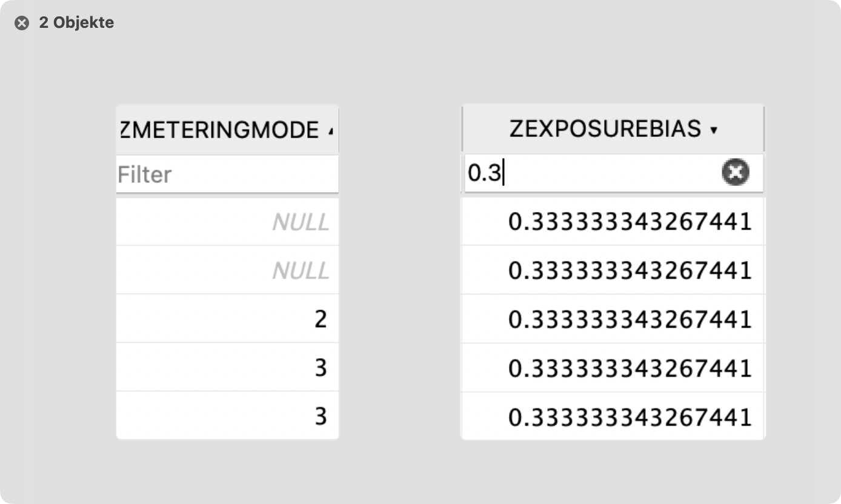The image size is (841, 504).
Task: Select the bottom ZMETERINGMODE cell showing 3
Action: pyautogui.click(x=227, y=416)
